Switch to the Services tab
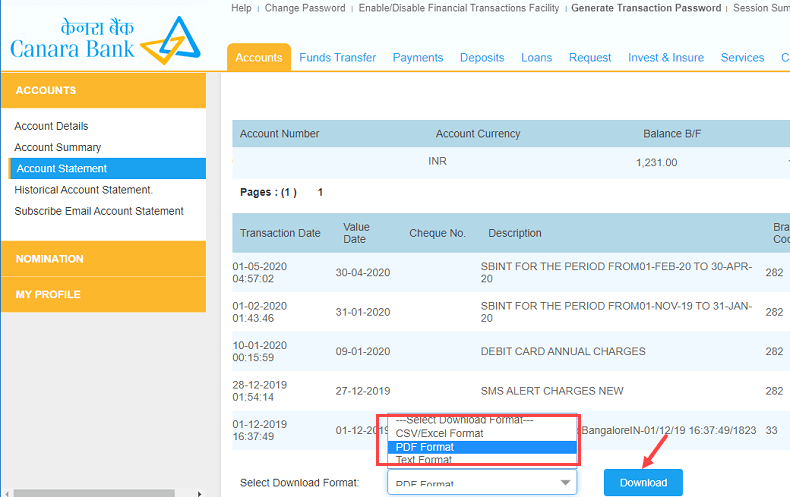 point(742,57)
